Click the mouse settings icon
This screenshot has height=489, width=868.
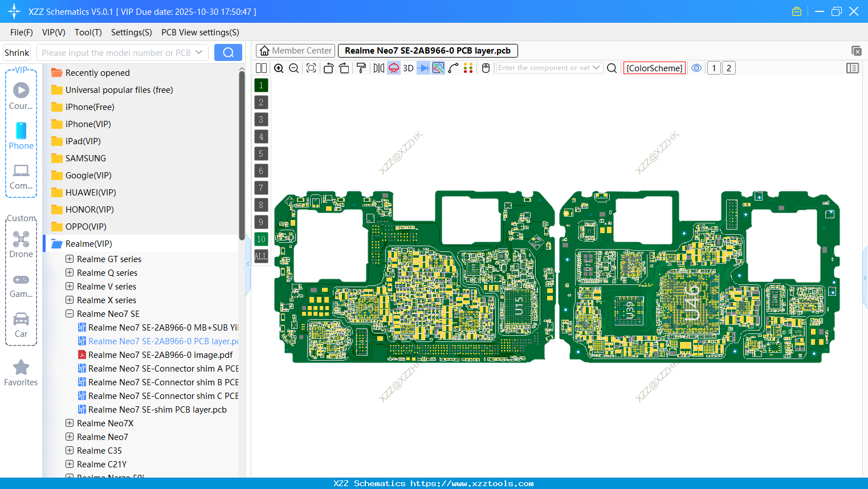click(486, 68)
